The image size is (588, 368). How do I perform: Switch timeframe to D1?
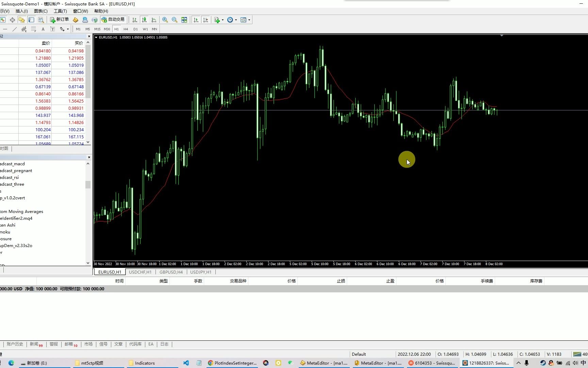click(x=135, y=29)
